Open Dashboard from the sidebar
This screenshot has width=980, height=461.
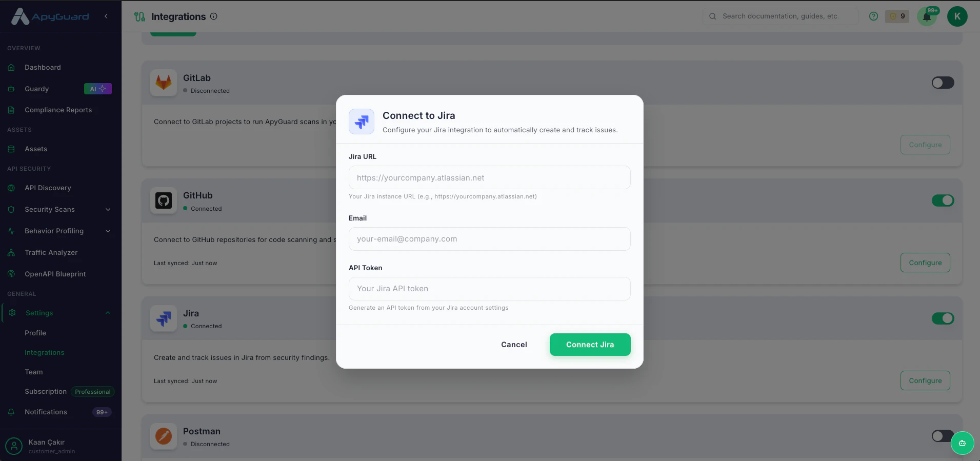click(43, 68)
